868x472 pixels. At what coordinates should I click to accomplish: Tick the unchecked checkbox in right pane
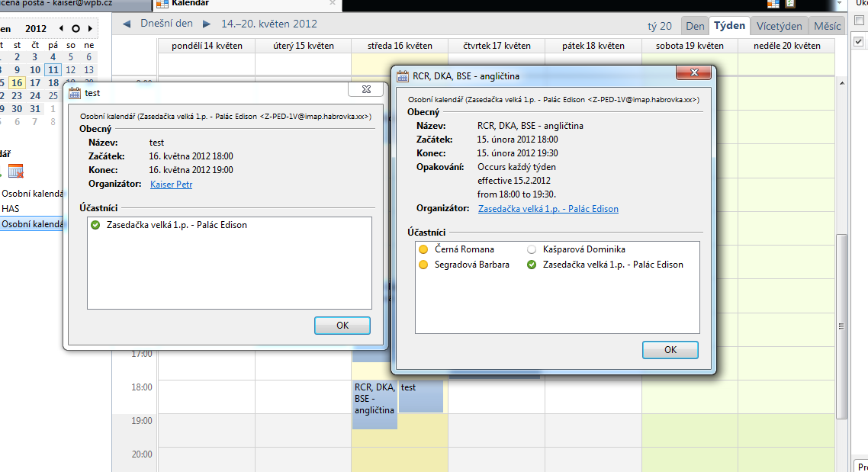click(x=860, y=21)
